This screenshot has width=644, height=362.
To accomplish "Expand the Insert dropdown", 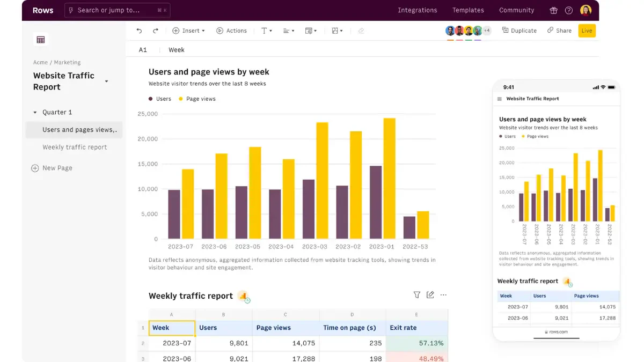I will click(x=189, y=31).
